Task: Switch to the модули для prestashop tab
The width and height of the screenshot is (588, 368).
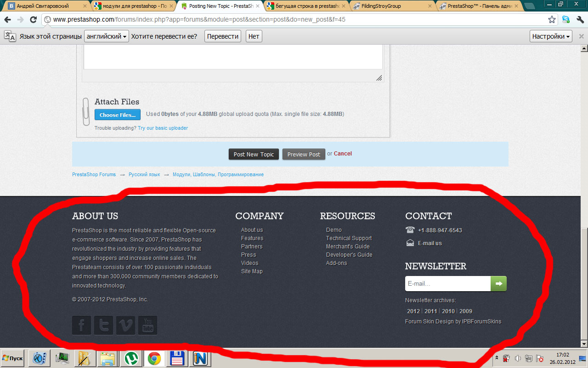Action: [x=132, y=6]
